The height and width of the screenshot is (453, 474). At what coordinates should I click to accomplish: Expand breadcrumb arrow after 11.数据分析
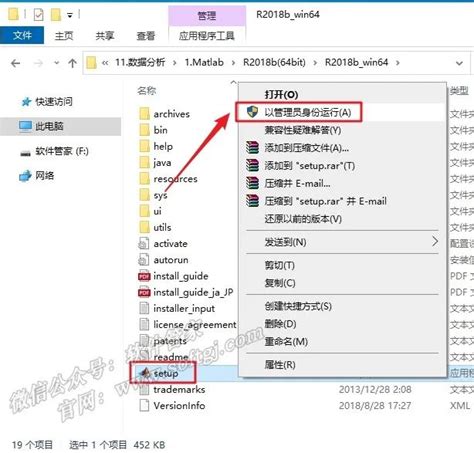pyautogui.click(x=175, y=63)
